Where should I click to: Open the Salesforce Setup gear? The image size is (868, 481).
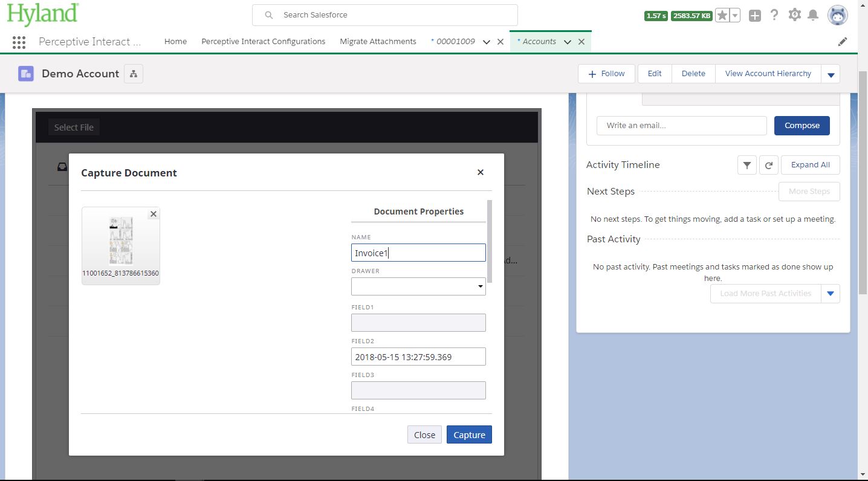click(x=794, y=15)
